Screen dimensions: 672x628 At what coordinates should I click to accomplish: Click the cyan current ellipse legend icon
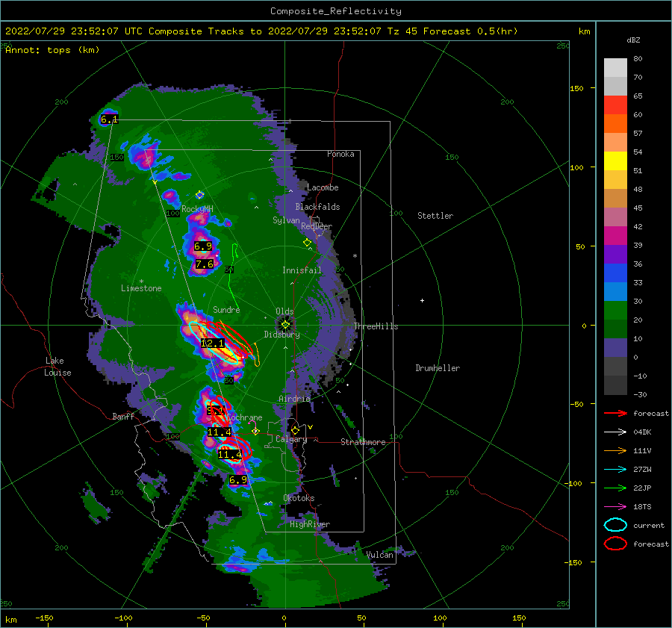615,525
